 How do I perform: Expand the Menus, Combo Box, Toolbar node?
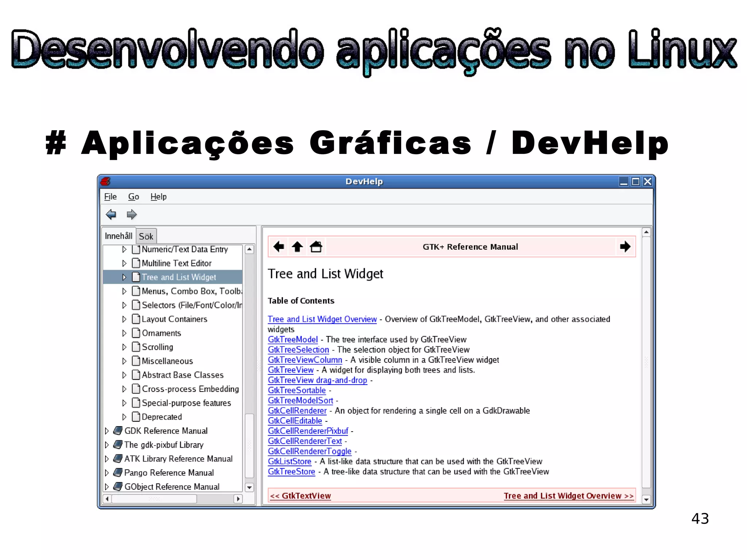click(x=124, y=291)
